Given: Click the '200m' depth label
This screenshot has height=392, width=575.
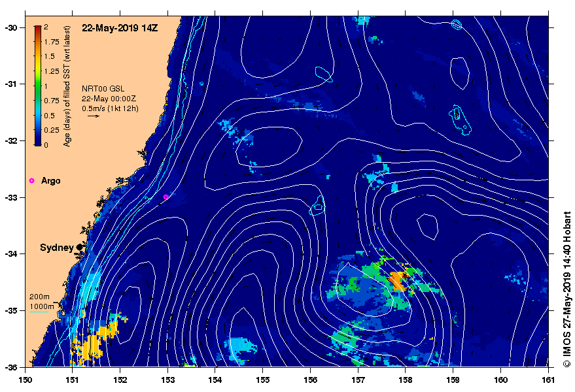Looking at the screenshot, I should 39,297.
